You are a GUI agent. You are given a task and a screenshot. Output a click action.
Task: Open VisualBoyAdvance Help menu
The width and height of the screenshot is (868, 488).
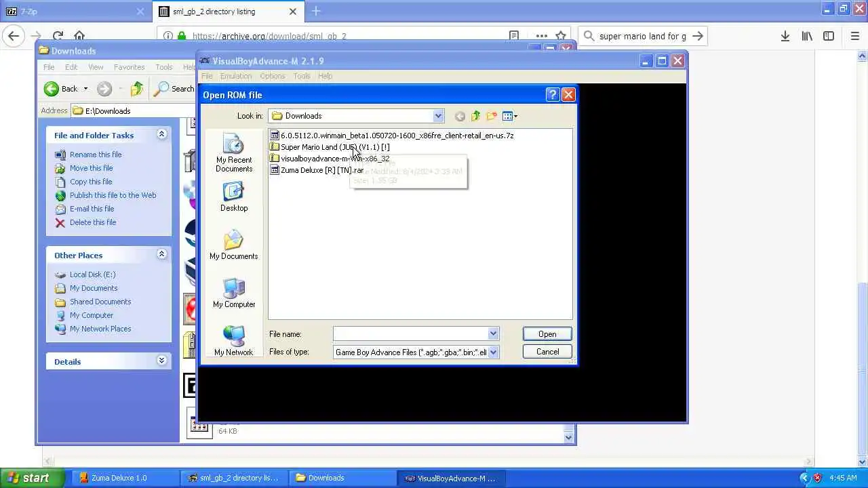point(325,76)
